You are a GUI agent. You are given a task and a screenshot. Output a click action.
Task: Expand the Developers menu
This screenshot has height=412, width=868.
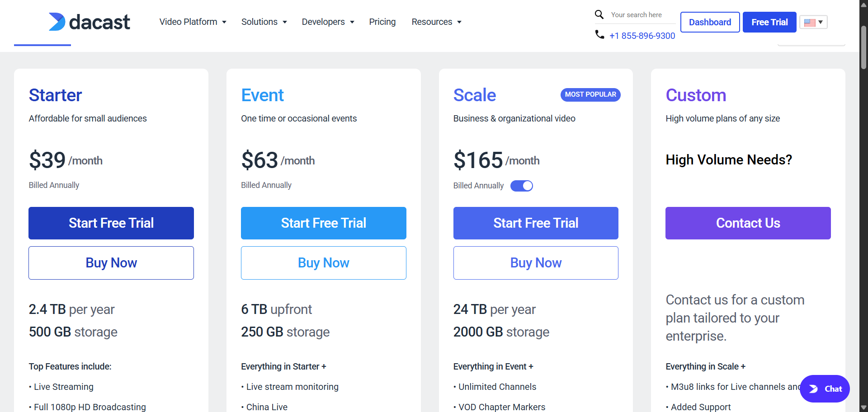pyautogui.click(x=328, y=22)
